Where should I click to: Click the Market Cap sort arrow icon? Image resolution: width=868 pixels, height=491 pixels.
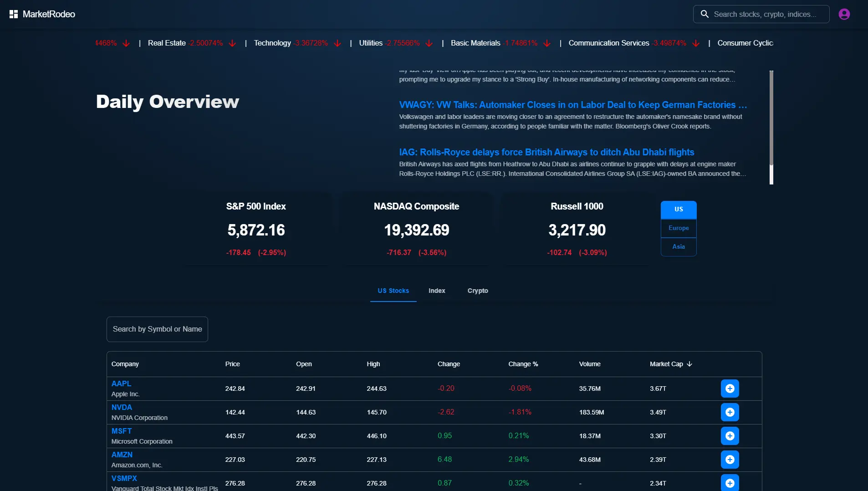point(689,364)
